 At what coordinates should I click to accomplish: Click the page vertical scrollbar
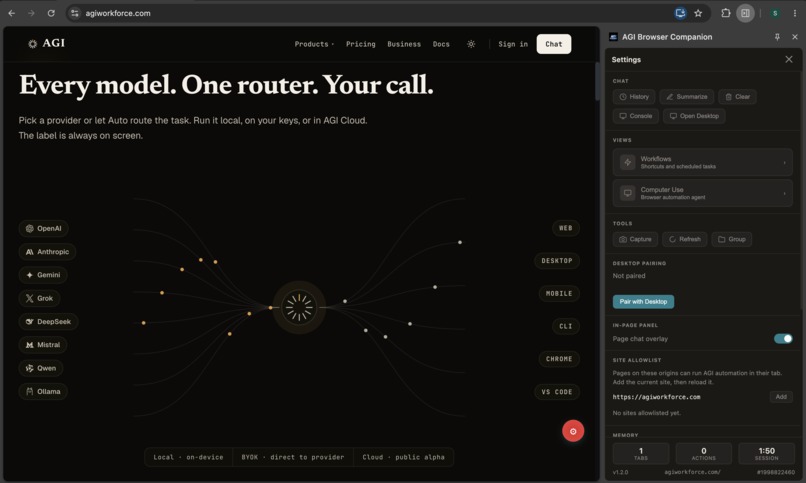[597, 82]
